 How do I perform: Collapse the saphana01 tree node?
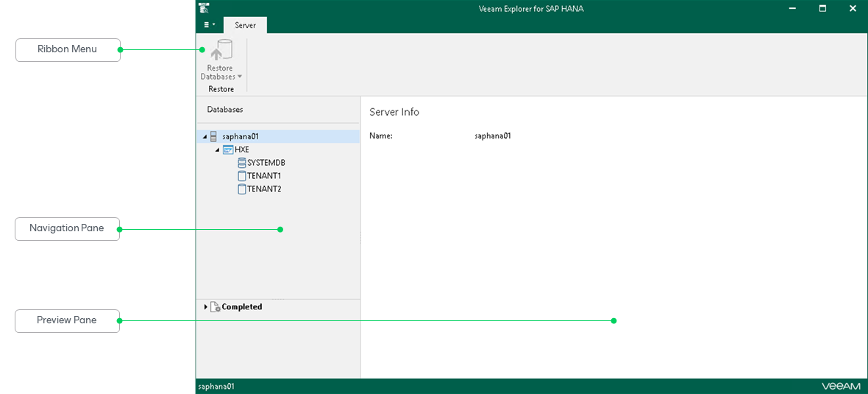coord(204,136)
